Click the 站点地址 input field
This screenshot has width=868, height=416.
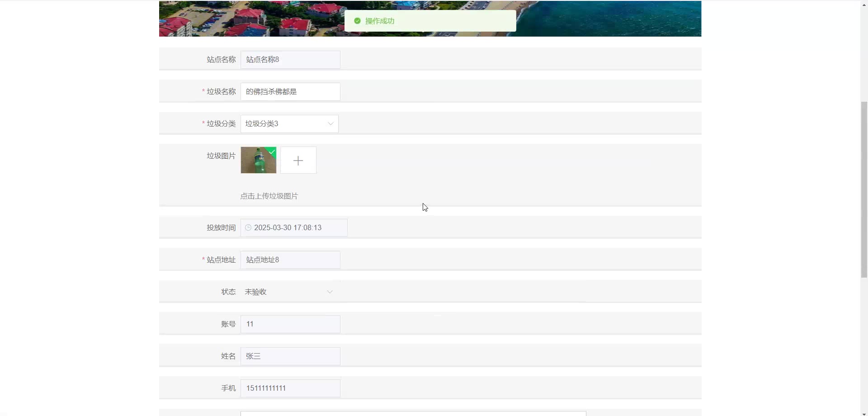click(x=290, y=260)
